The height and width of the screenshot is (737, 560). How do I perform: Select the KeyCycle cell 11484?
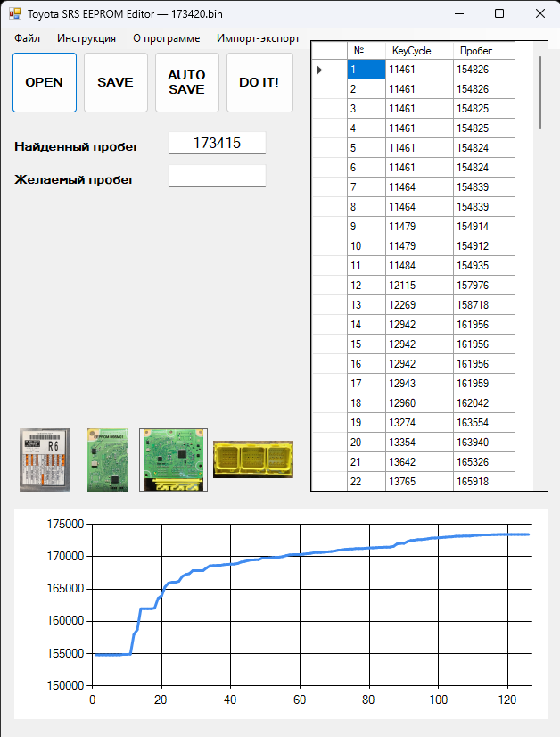pos(419,266)
